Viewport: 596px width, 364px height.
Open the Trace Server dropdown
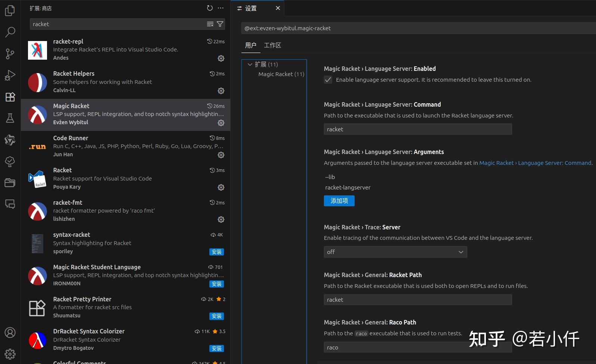click(x=395, y=252)
